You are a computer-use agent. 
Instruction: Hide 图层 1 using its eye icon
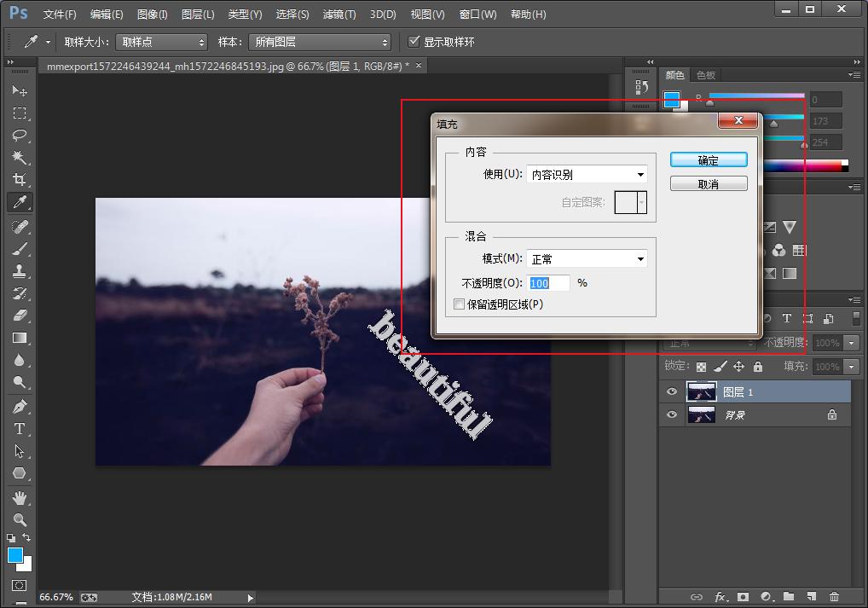pos(672,392)
